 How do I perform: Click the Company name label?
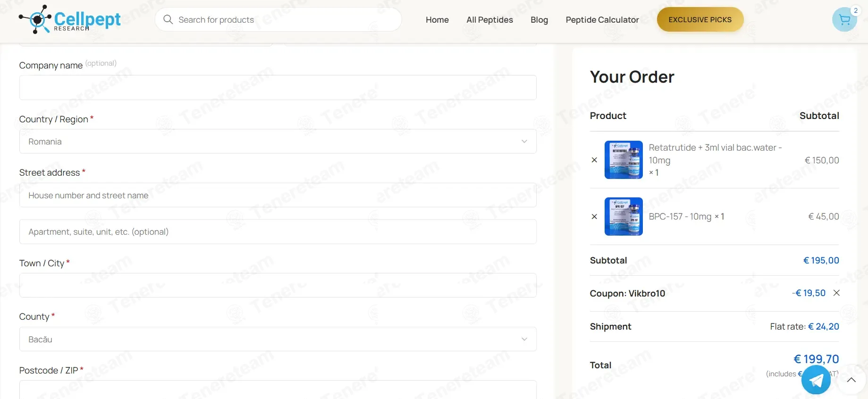pyautogui.click(x=51, y=66)
